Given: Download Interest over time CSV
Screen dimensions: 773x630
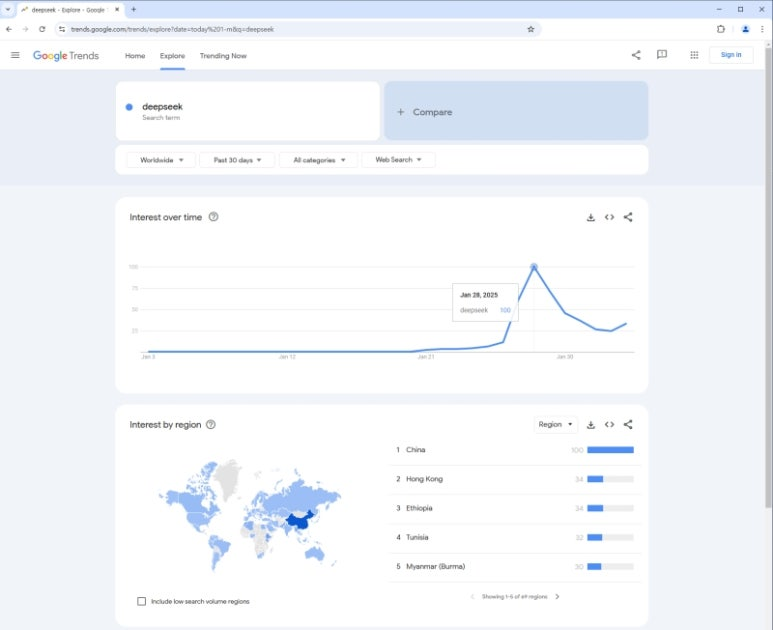Looking at the screenshot, I should (x=591, y=217).
